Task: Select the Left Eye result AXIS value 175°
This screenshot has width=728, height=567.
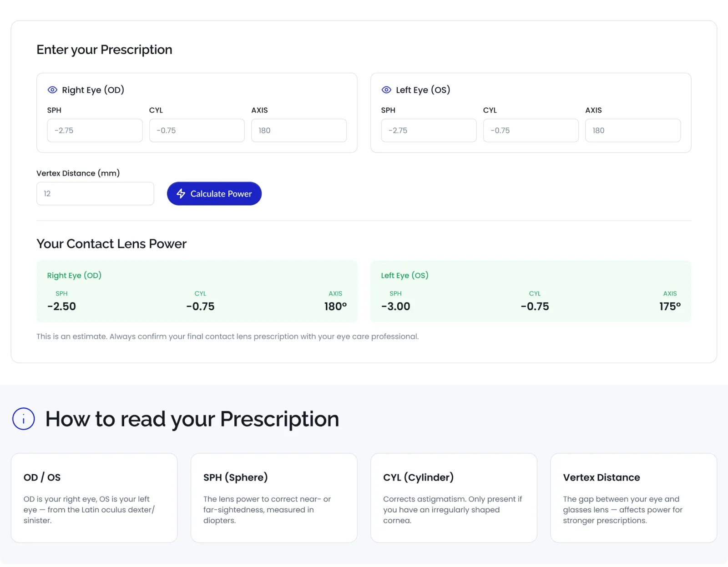Action: [x=670, y=306]
